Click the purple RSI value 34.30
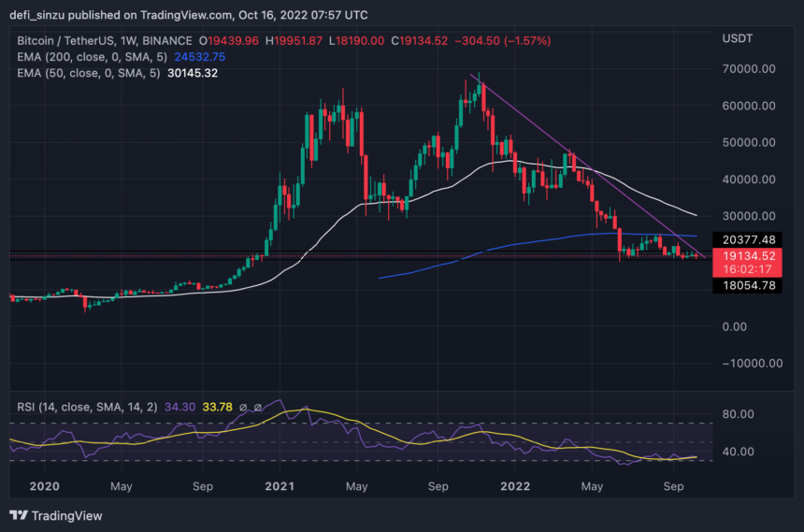 [x=180, y=408]
